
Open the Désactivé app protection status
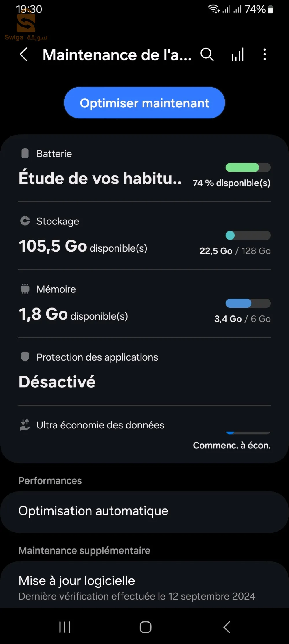57,382
